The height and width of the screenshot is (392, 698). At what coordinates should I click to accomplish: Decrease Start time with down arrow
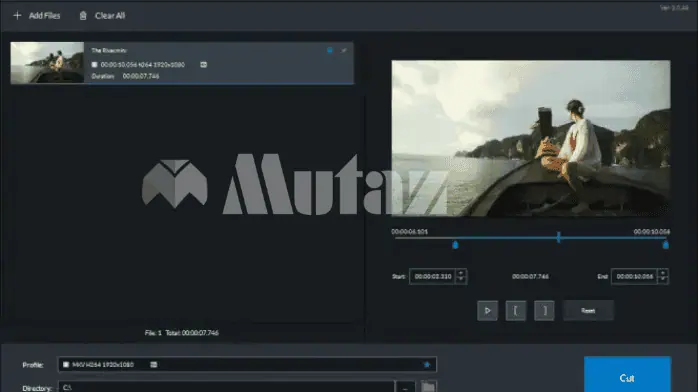click(461, 280)
